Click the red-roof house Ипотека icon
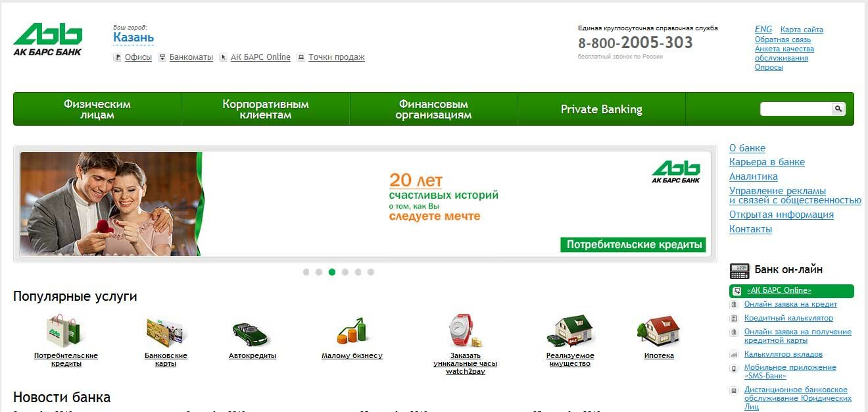Screen dimensions: 868x412 click(658, 331)
